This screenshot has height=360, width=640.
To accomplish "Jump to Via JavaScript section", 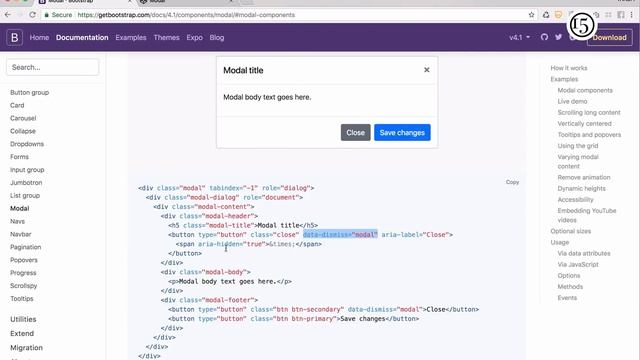I will 578,264.
